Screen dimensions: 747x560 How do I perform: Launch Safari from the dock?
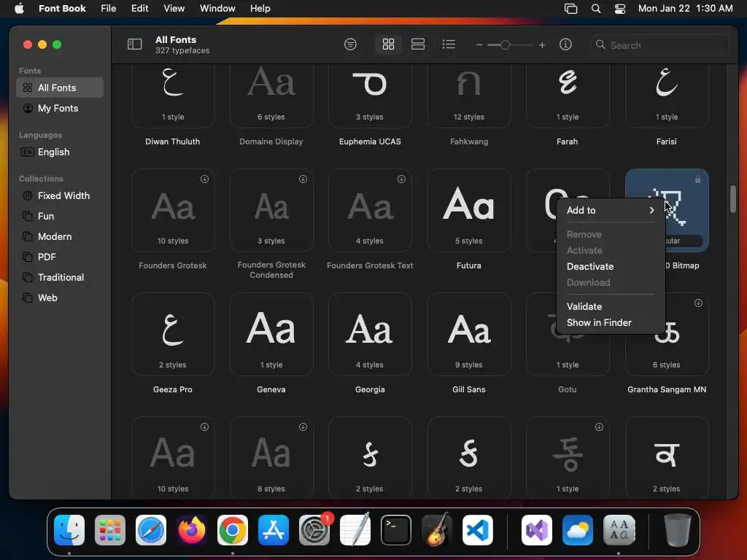[x=151, y=530]
